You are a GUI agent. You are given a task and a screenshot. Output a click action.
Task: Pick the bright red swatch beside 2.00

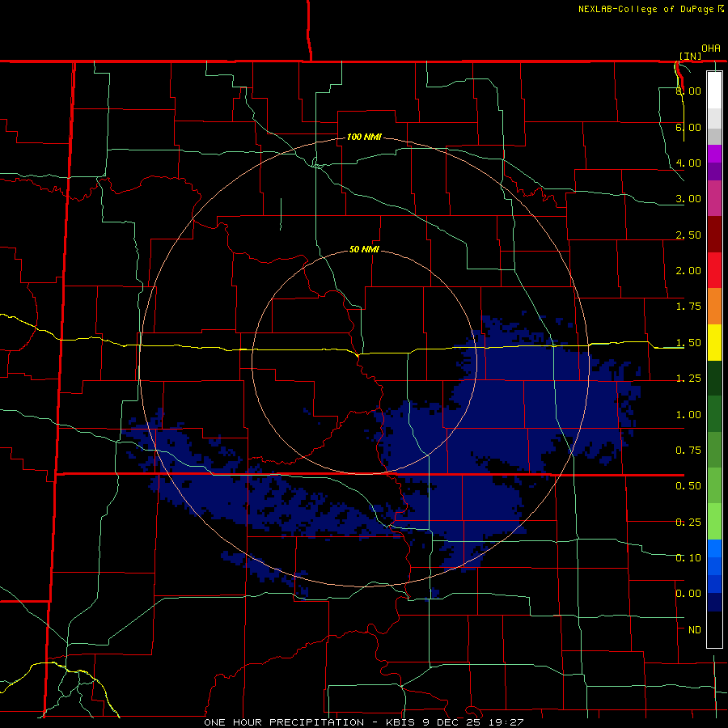click(x=714, y=270)
